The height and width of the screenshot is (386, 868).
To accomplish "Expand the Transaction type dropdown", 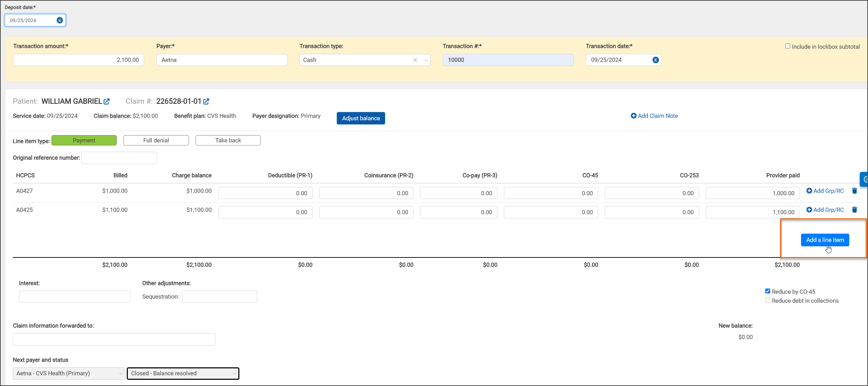I will (x=426, y=60).
